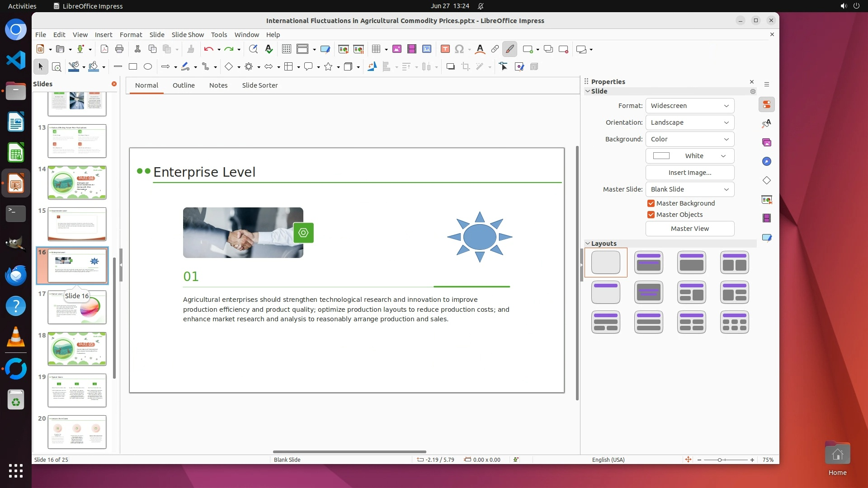Open the White background color picker

(x=689, y=156)
